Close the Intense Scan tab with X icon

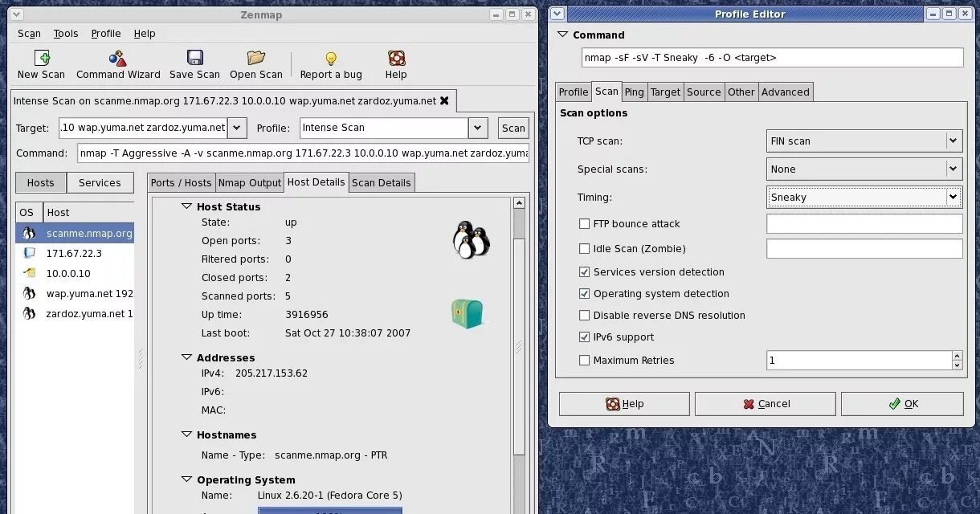pyautogui.click(x=444, y=101)
